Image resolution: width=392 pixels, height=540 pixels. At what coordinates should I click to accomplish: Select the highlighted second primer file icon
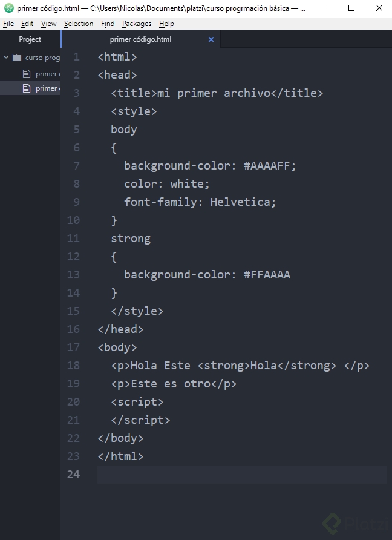coord(27,88)
